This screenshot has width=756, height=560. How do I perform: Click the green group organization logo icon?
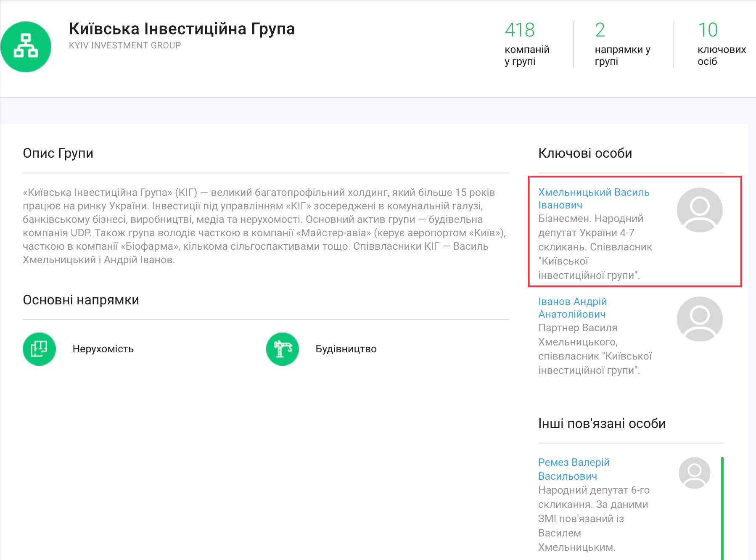(x=26, y=47)
